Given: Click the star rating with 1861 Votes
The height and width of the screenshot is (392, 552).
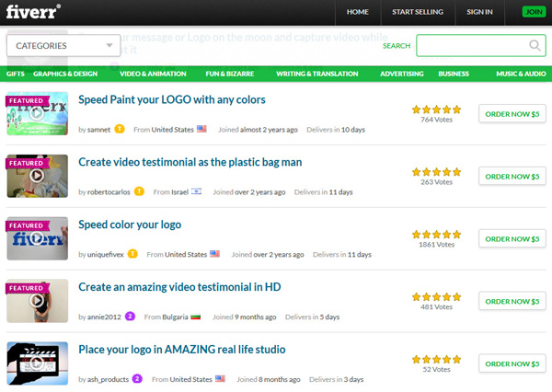Looking at the screenshot, I should 436,235.
